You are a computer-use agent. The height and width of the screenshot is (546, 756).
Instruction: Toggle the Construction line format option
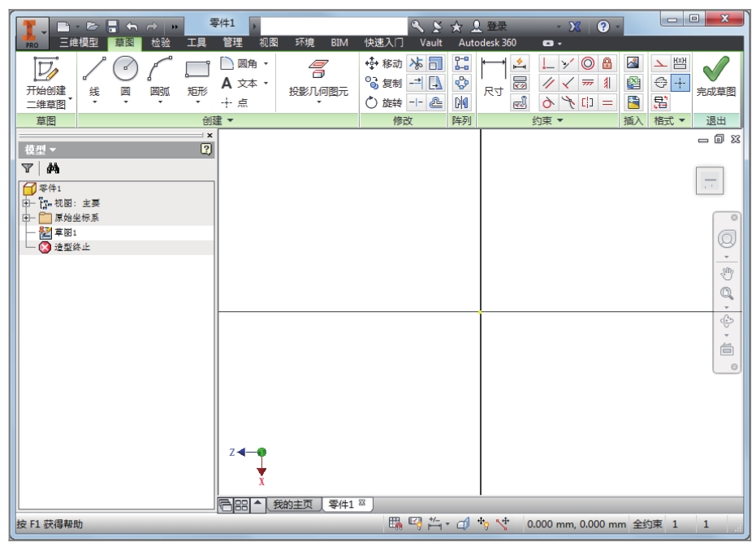pos(660,63)
